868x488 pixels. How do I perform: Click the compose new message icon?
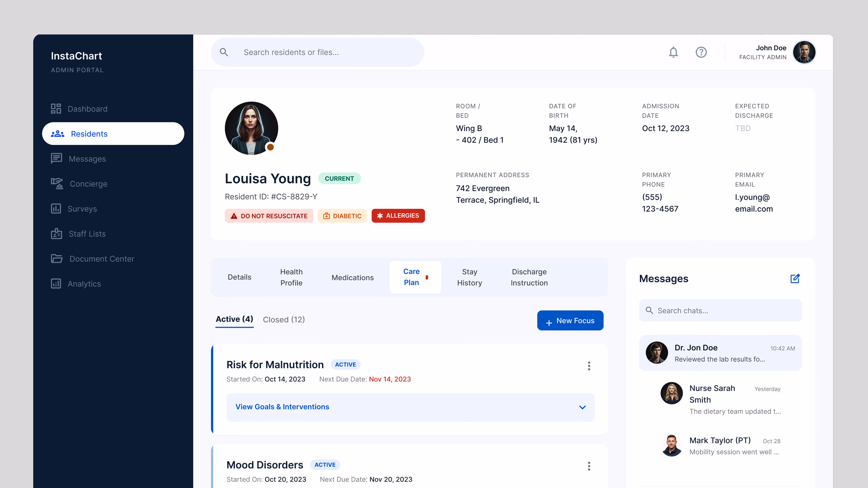click(x=795, y=279)
